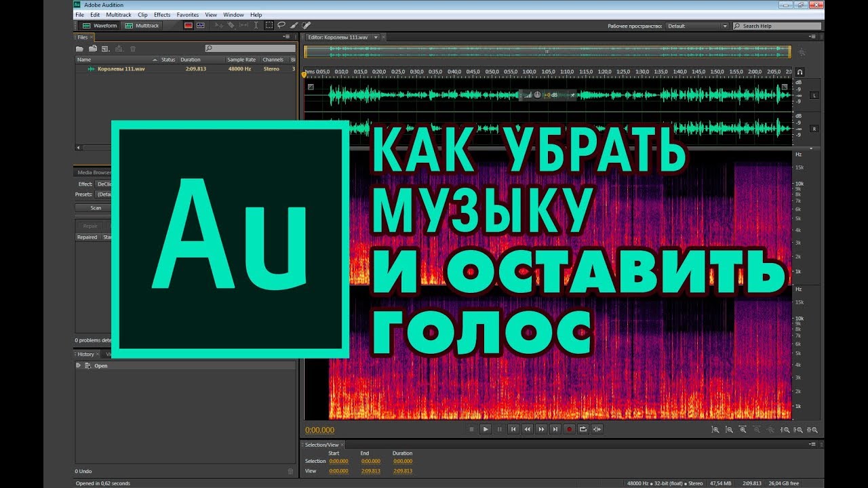This screenshot has height=488, width=868.
Task: Open the Clip menu
Action: 142,14
